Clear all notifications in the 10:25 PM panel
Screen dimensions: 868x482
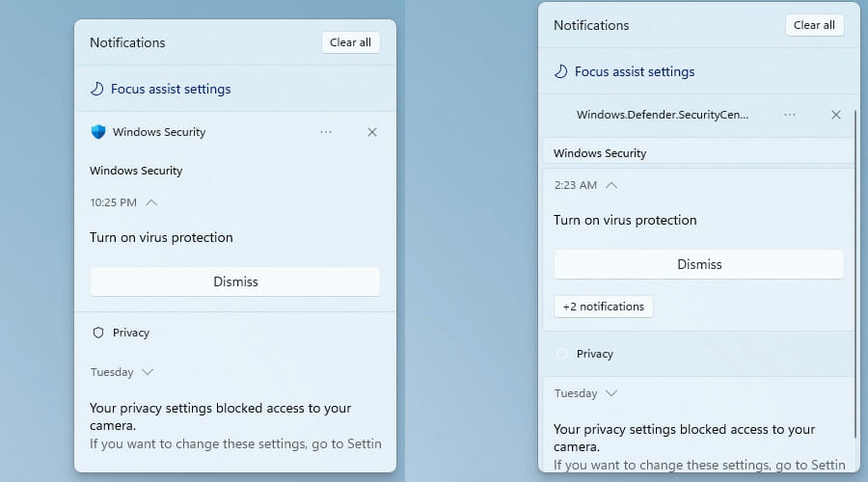tap(350, 42)
